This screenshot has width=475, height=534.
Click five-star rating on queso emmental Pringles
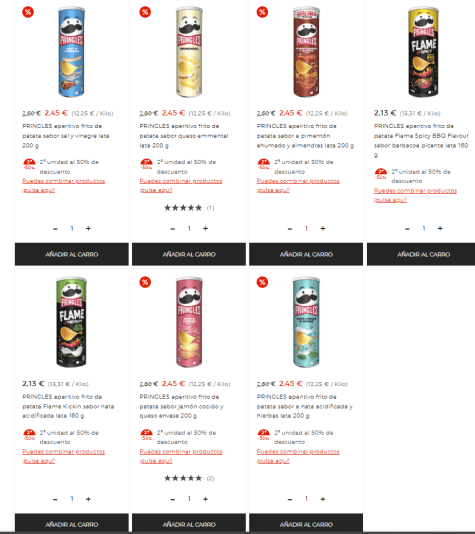[x=183, y=208]
